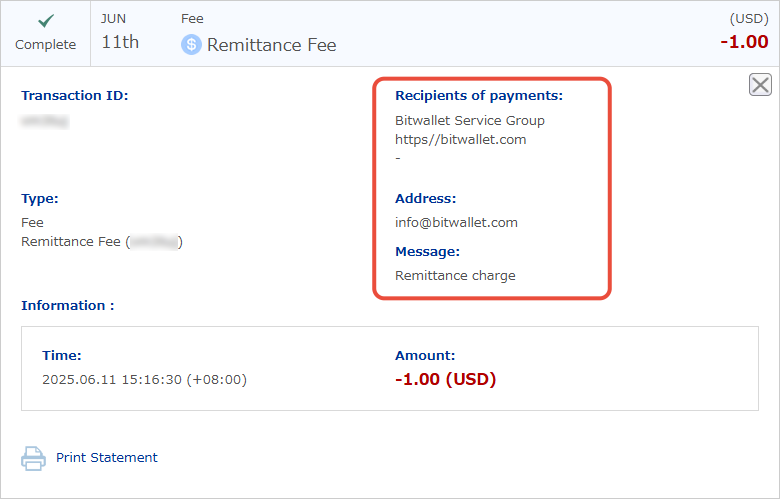Viewport: 780px width, 499px height.
Task: Click the JUN 11th date in header
Action: [120, 34]
